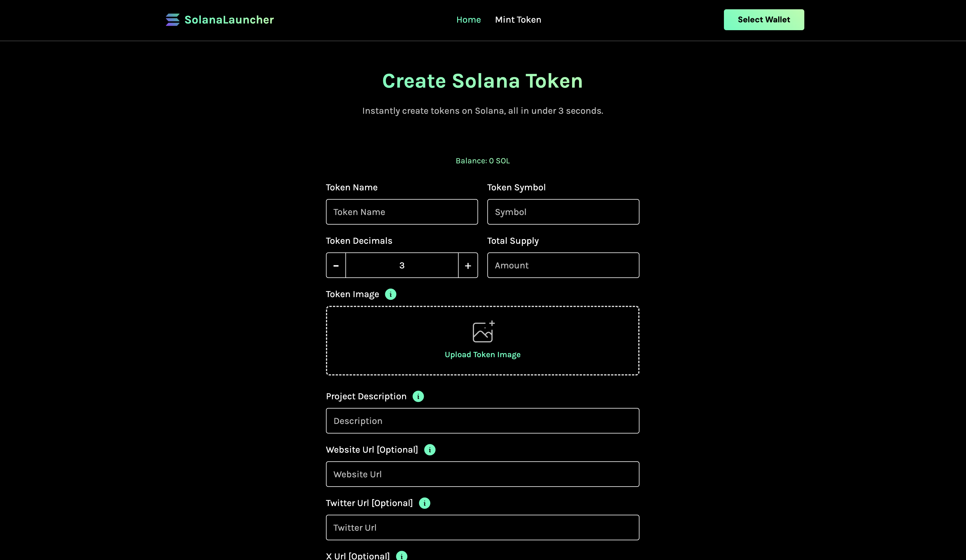Screen dimensions: 966x560
Task: Click the Token Decimals label
Action: point(359,241)
